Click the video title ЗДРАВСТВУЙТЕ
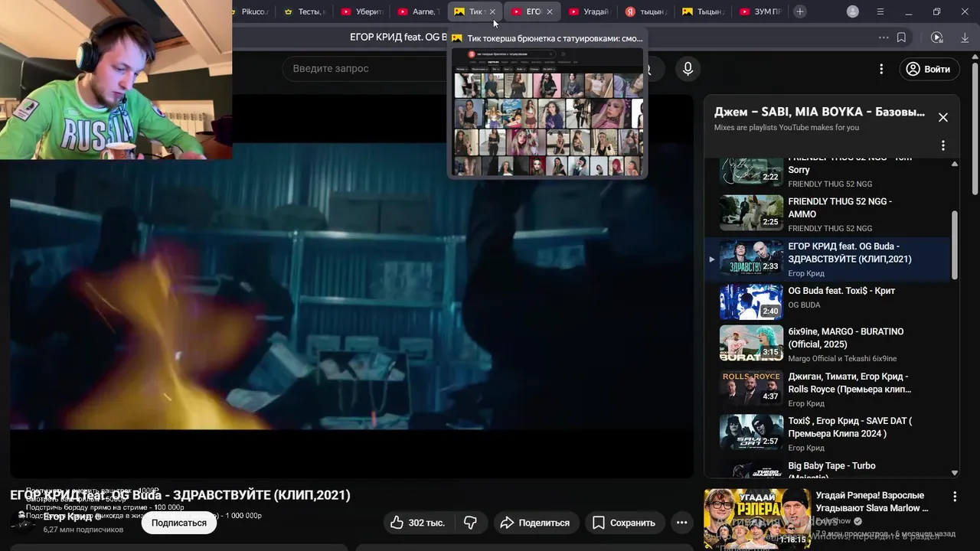The width and height of the screenshot is (980, 551). pos(180,494)
